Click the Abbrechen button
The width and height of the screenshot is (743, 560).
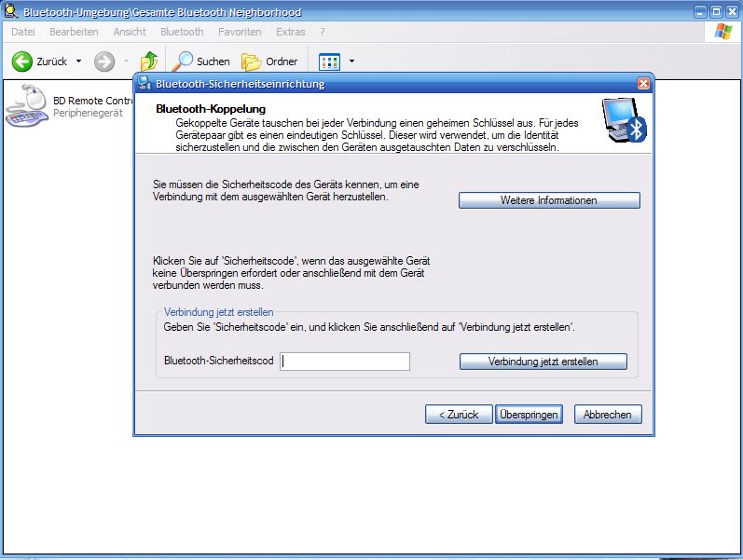click(x=608, y=415)
